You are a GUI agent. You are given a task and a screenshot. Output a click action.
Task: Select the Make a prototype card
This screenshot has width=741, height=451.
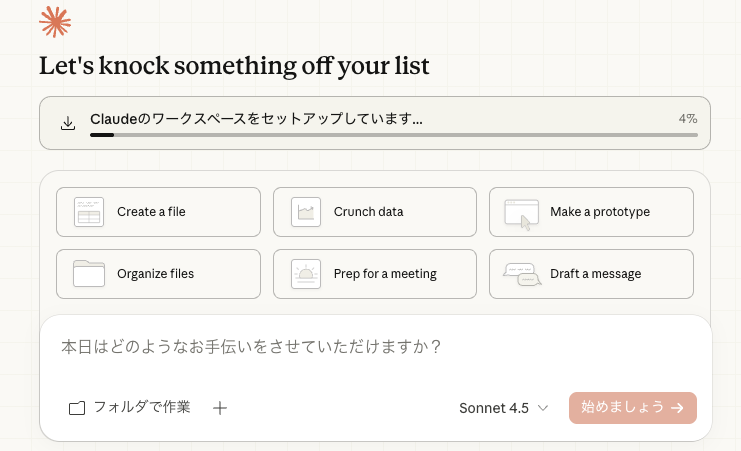(x=591, y=212)
